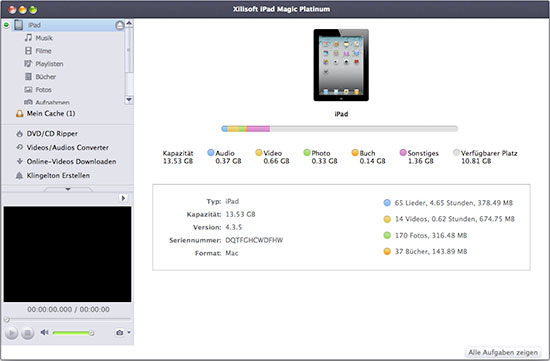The image size is (550, 361).
Task: Click Alle Aufgaben zeigen button
Action: click(503, 352)
